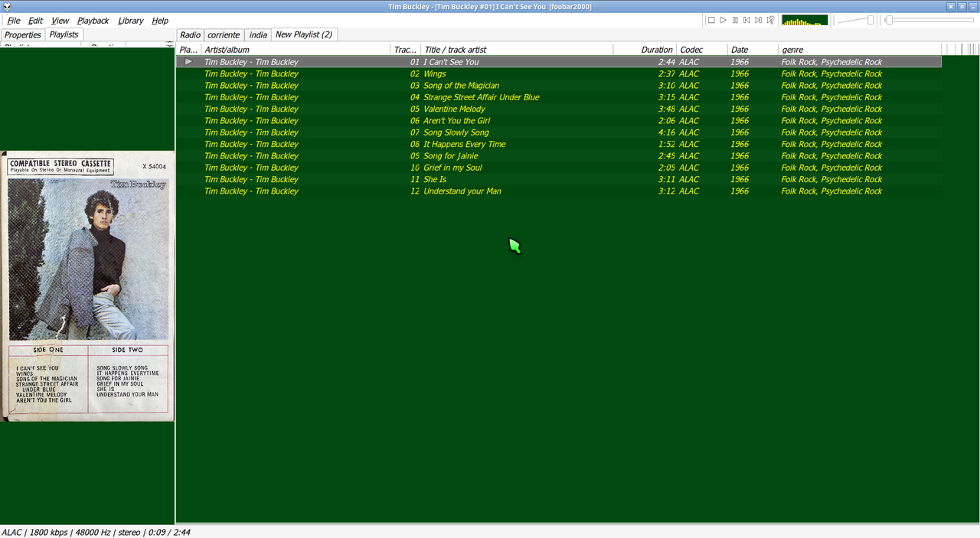This screenshot has width=980, height=538.
Task: Click the Play button in toolbar
Action: coord(723,21)
